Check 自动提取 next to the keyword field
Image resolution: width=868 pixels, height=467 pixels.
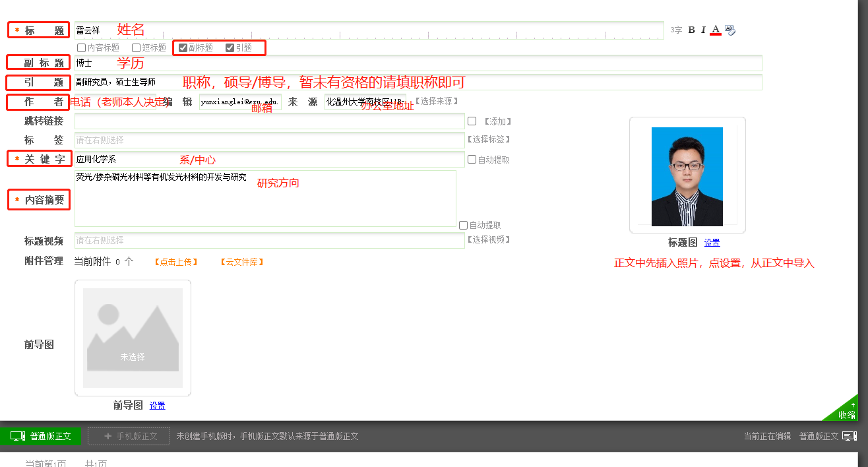pos(472,160)
